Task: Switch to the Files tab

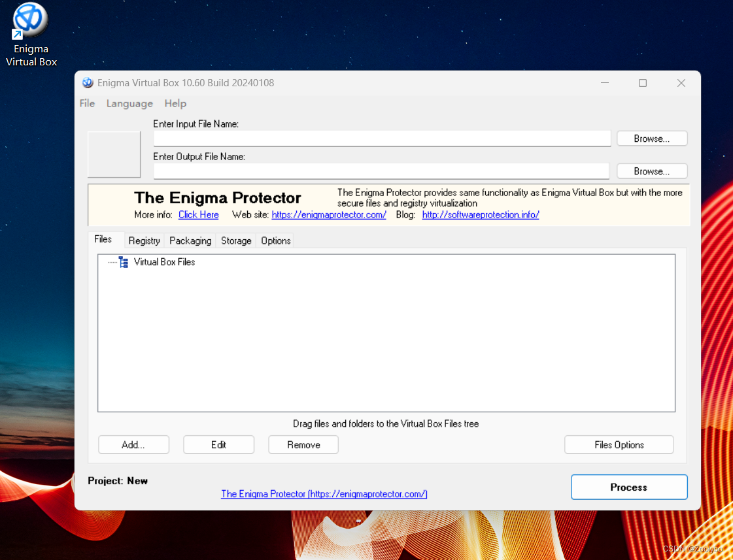Action: point(103,239)
